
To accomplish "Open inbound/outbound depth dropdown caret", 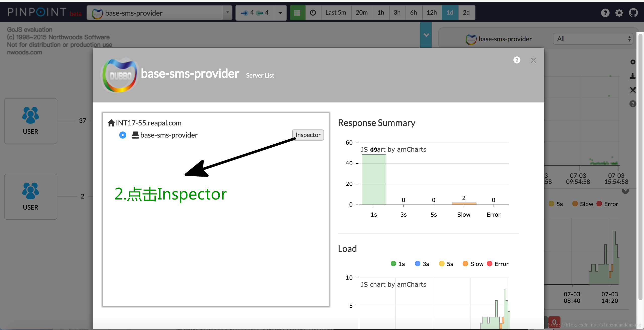I will tap(280, 13).
